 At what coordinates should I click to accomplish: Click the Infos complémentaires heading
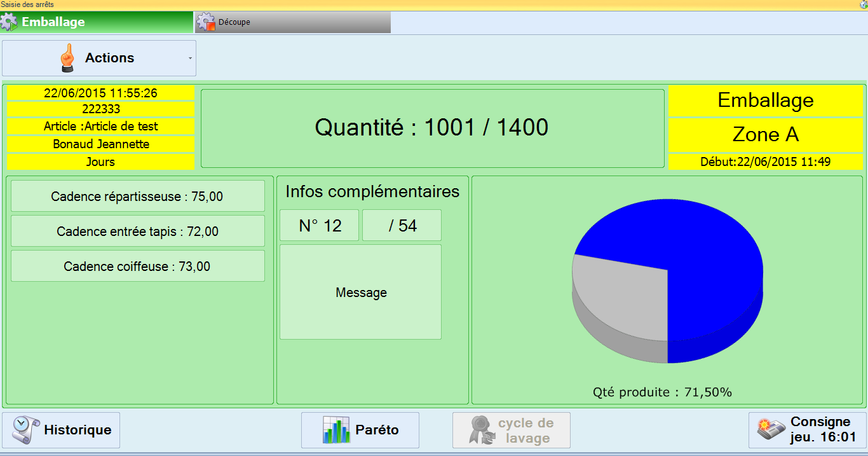click(372, 191)
